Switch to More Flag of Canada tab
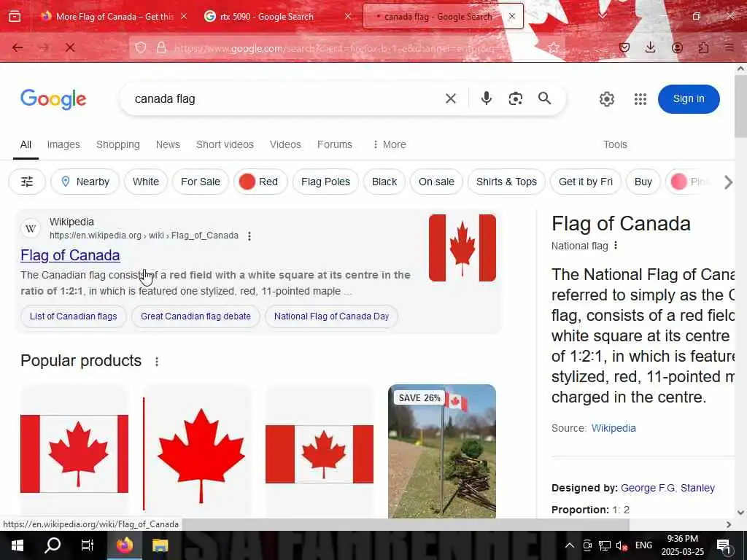The height and width of the screenshot is (560, 747). [115, 17]
